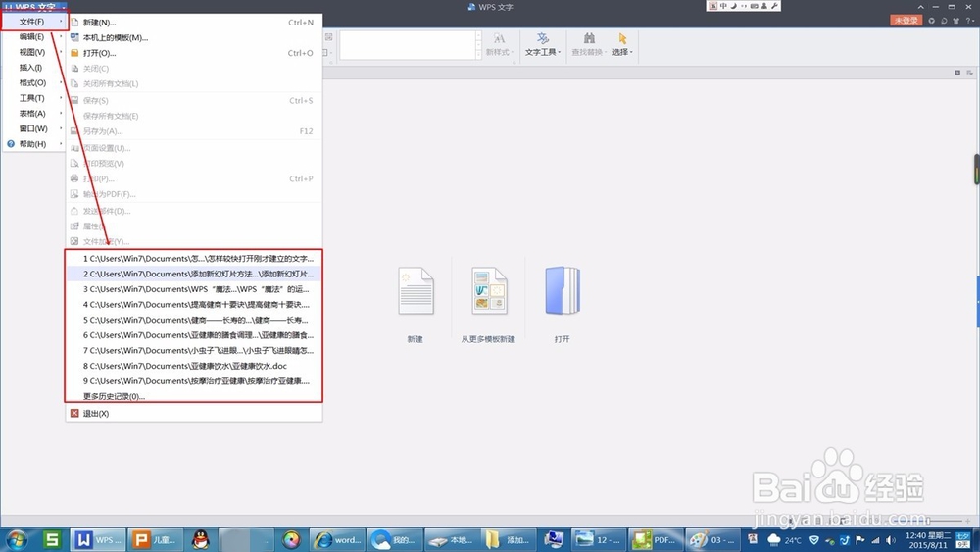Open the 帮助(H) menu
Viewport: 980px width, 552px height.
point(33,144)
